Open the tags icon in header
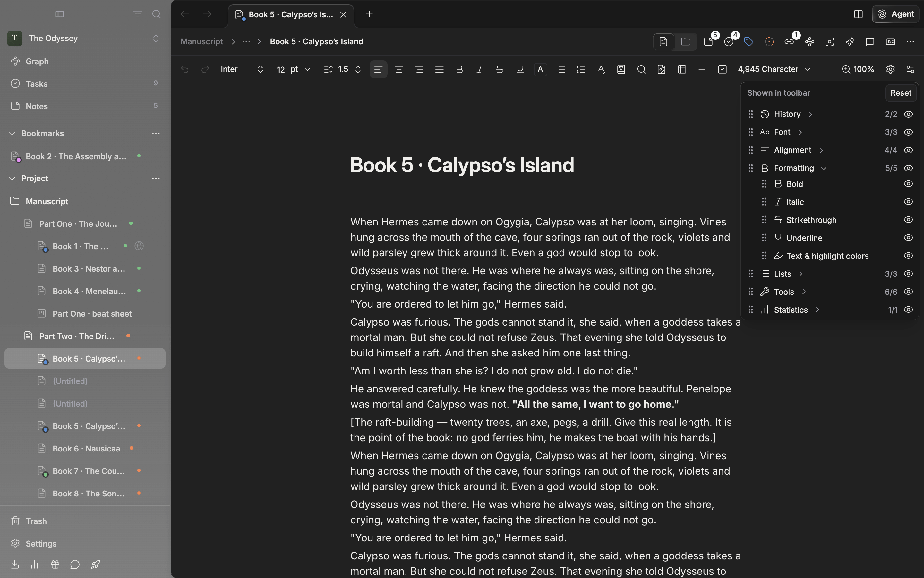The image size is (924, 578). pyautogui.click(x=749, y=42)
